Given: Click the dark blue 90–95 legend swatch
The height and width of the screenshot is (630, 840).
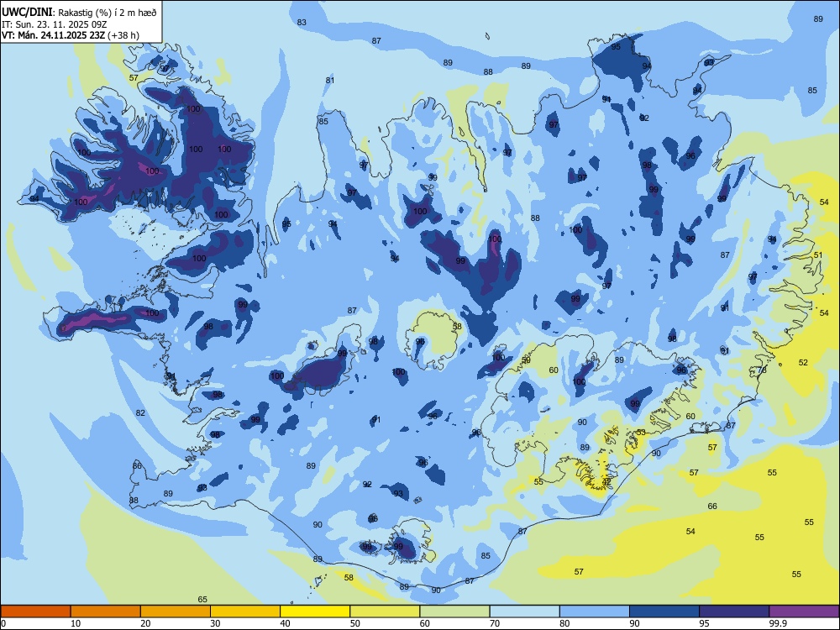Looking at the screenshot, I should (664, 612).
